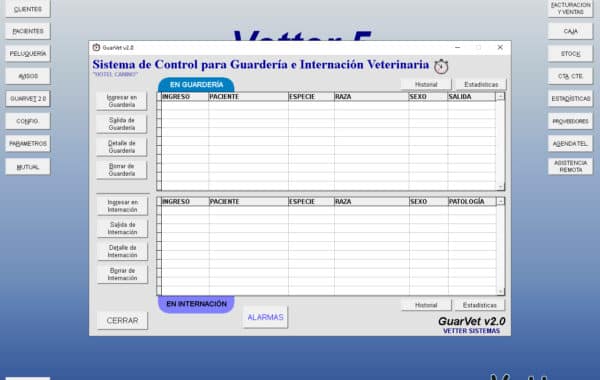The height and width of the screenshot is (380, 600).
Task: Open the CAJA module in main window
Action: tap(570, 31)
